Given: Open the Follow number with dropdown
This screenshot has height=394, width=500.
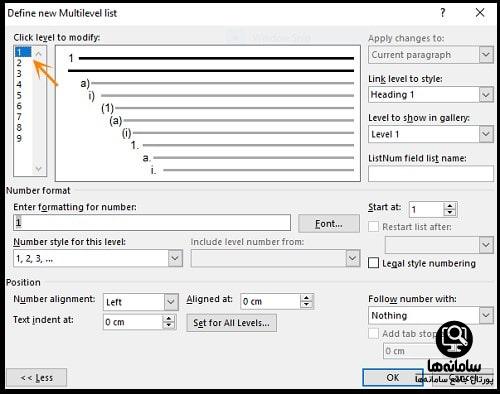Looking at the screenshot, I should coord(486,315).
